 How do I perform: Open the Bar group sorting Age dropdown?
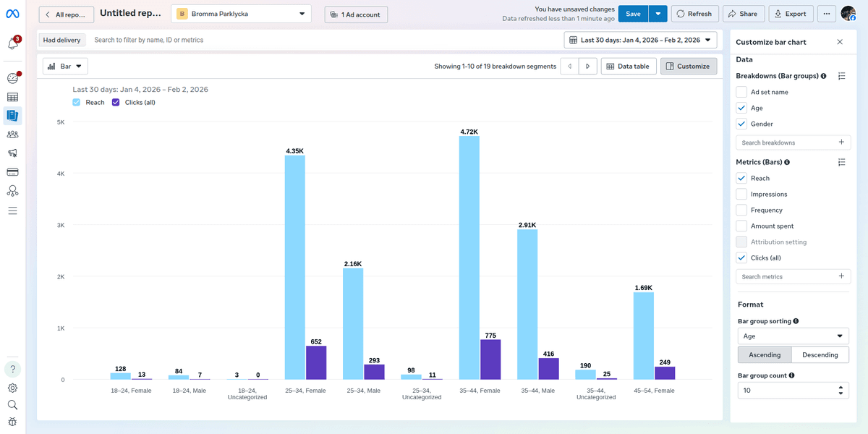pos(792,336)
